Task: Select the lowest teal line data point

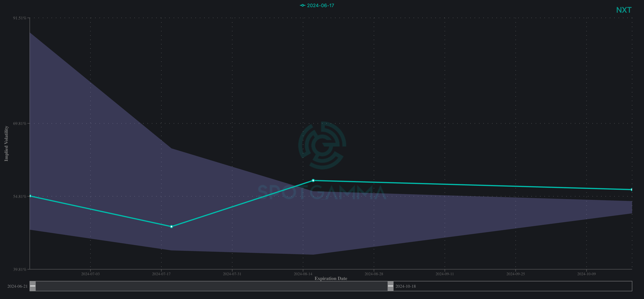Action: (x=171, y=227)
